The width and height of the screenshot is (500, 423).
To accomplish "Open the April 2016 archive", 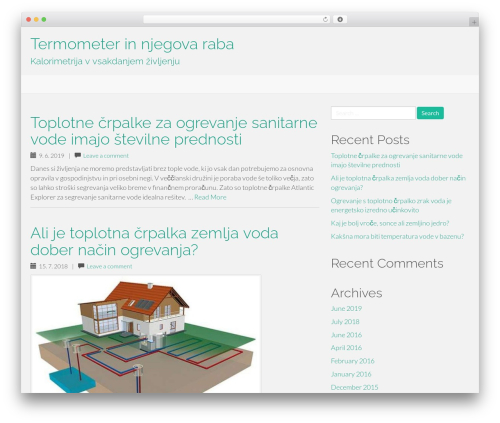I will [346, 348].
